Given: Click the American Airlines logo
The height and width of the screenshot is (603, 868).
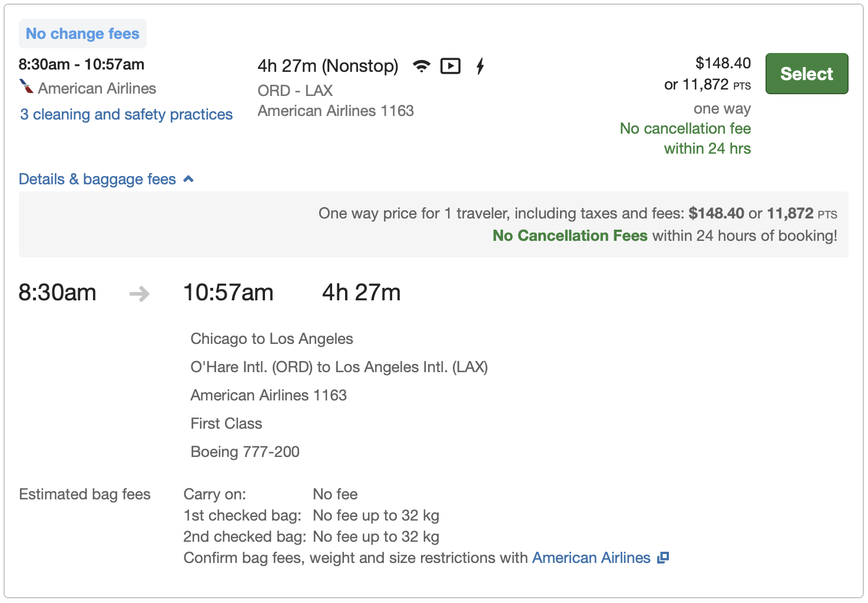Looking at the screenshot, I should pos(25,87).
